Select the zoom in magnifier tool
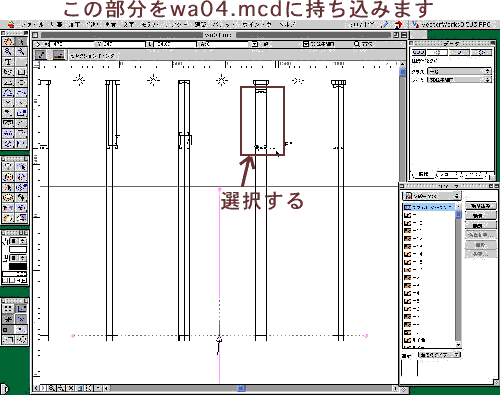 point(8,51)
